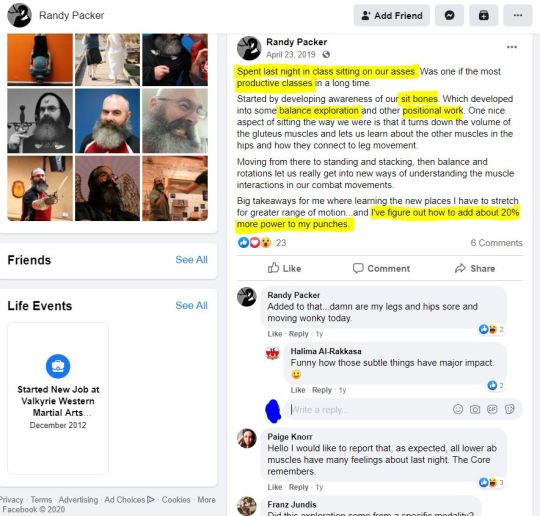View post reactions count of 23

pos(281,243)
